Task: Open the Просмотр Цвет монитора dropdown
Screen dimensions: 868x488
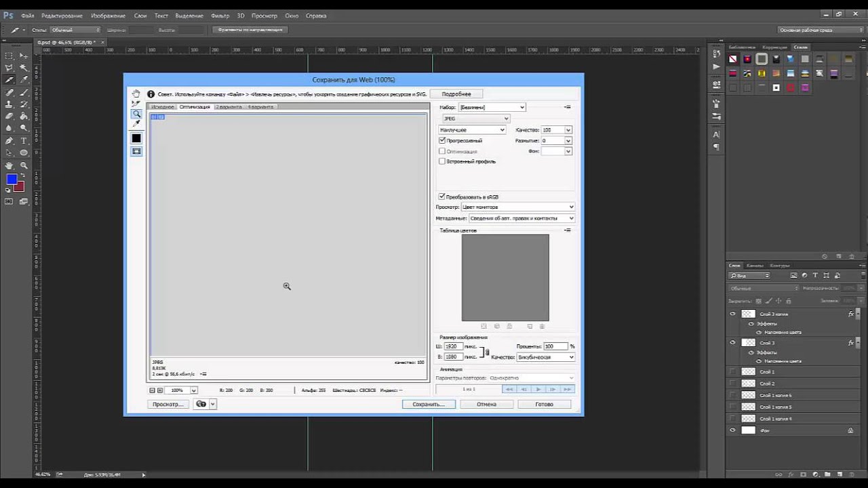Action: [x=518, y=207]
